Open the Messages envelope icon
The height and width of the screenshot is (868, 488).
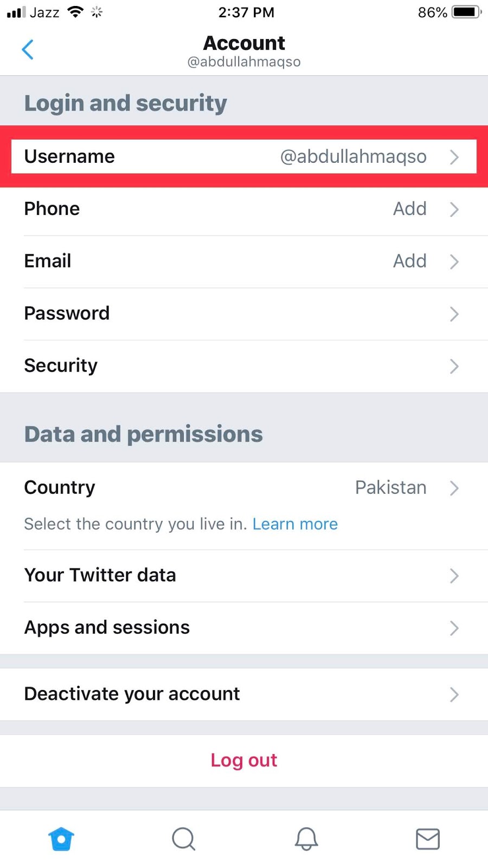(x=428, y=839)
